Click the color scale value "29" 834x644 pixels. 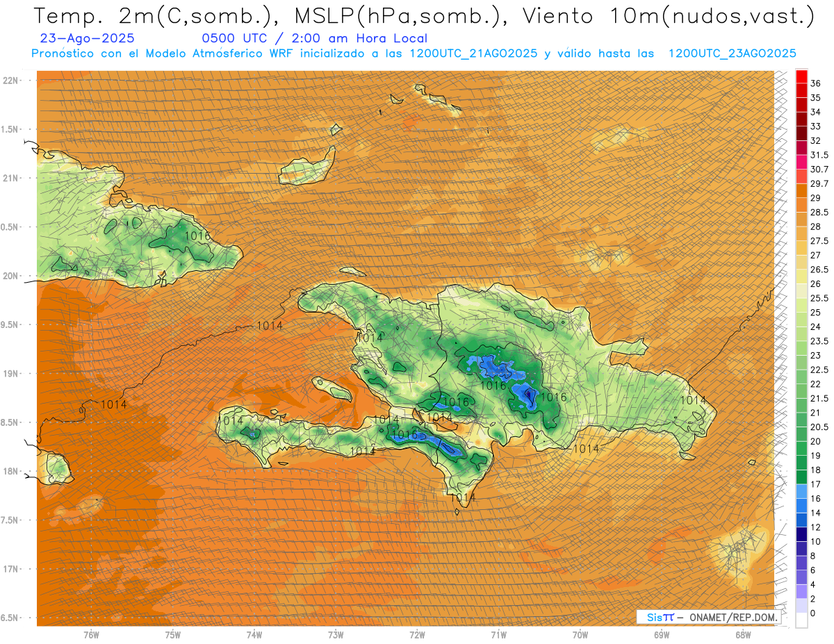tap(815, 198)
